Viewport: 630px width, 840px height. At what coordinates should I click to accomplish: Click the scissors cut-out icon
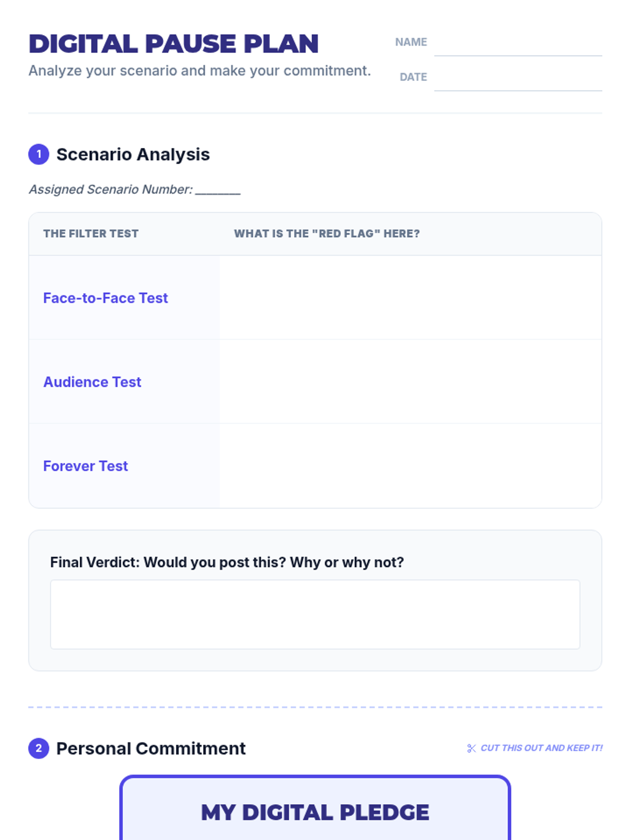[471, 748]
